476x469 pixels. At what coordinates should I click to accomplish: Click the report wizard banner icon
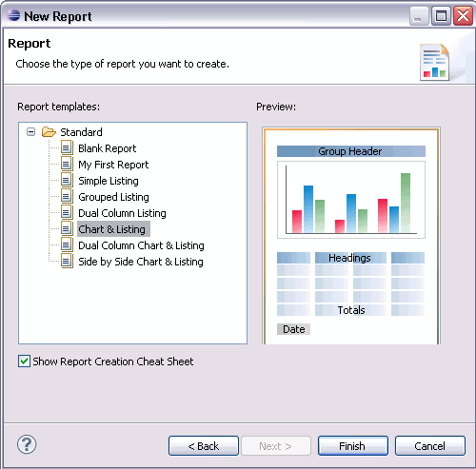434,62
